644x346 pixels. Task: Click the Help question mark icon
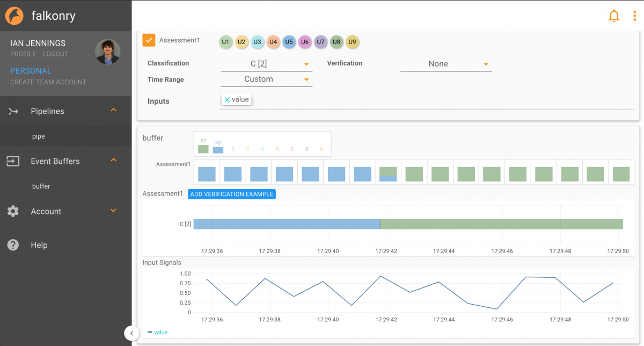[x=13, y=245]
